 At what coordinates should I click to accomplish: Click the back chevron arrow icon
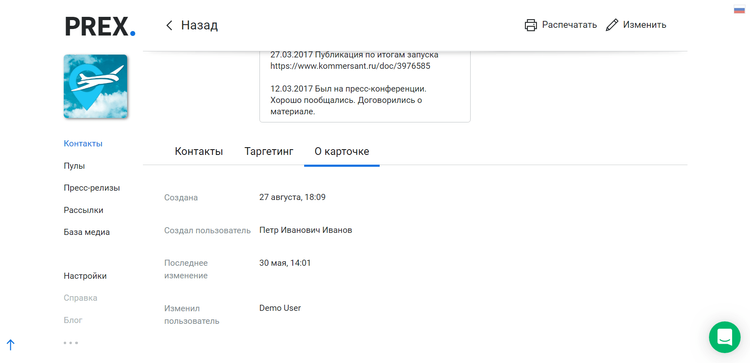[x=169, y=25]
